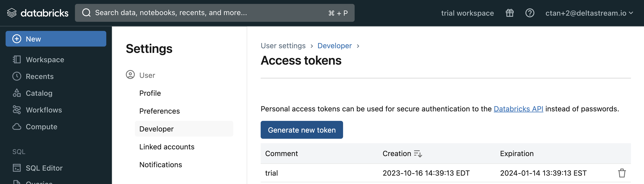Click the User settings breadcrumb
Screen dimensions: 644x184
[283, 46]
